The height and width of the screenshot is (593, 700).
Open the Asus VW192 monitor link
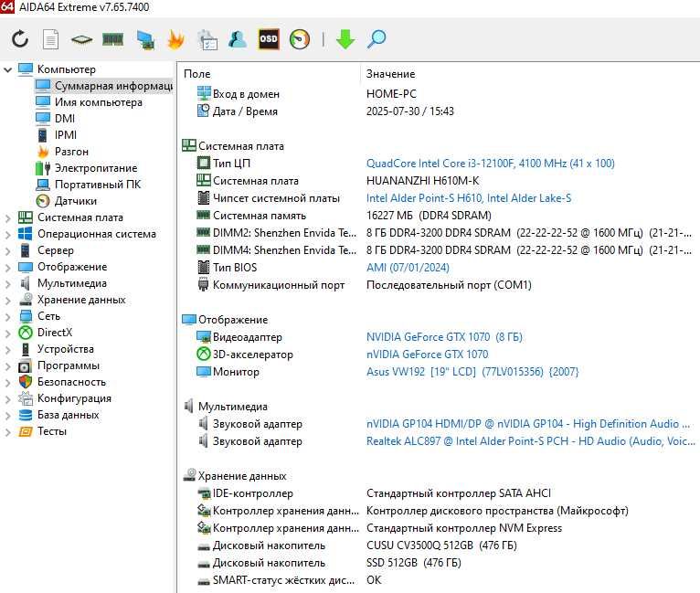pyautogui.click(x=472, y=372)
